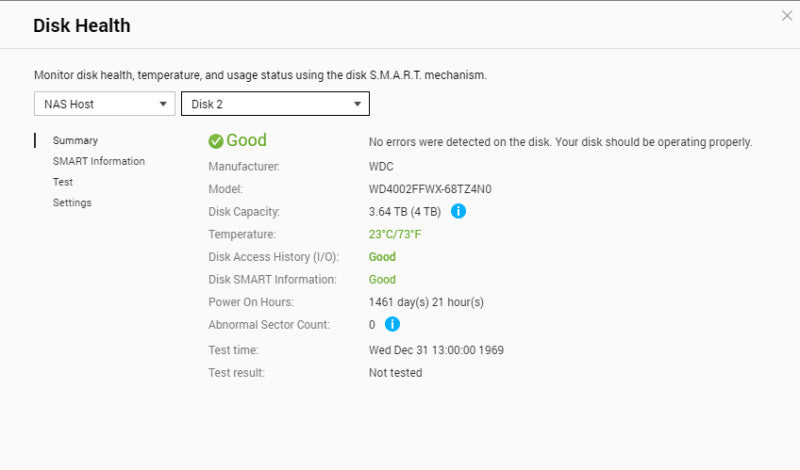Open the Settings tab

pyautogui.click(x=72, y=203)
